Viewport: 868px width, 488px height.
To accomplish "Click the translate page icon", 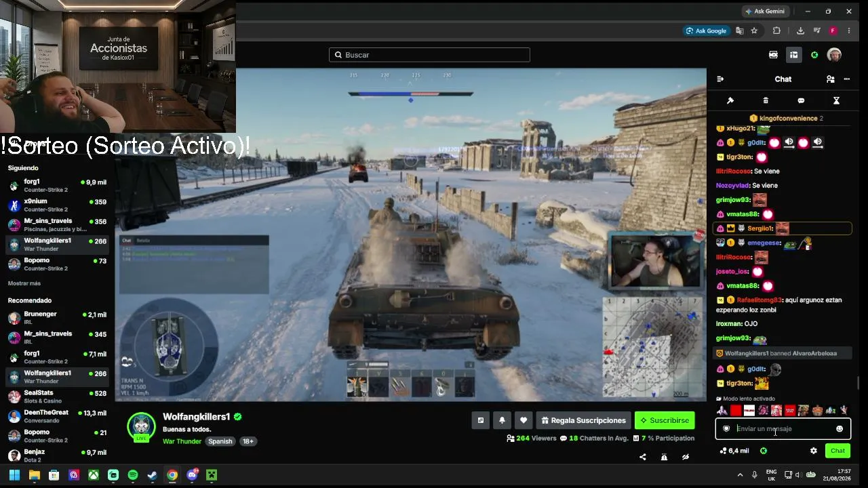I will (x=739, y=30).
